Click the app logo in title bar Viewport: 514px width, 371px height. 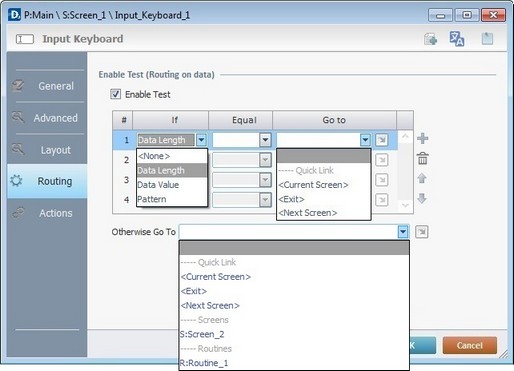pos(14,15)
